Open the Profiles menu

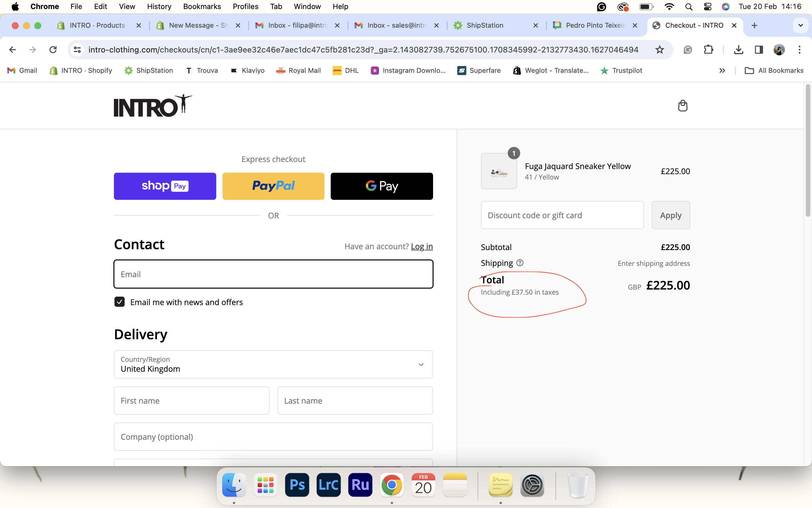245,7
